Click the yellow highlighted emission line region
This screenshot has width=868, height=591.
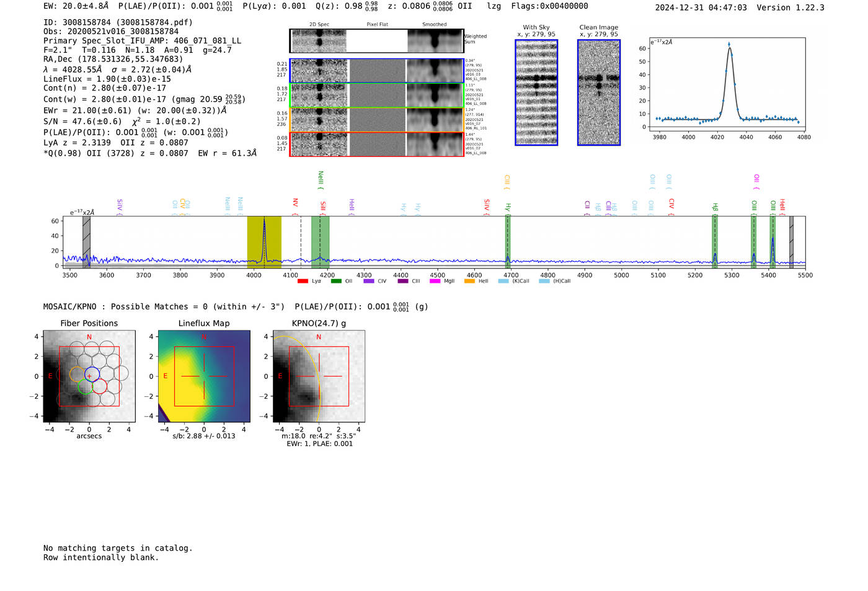tap(264, 242)
